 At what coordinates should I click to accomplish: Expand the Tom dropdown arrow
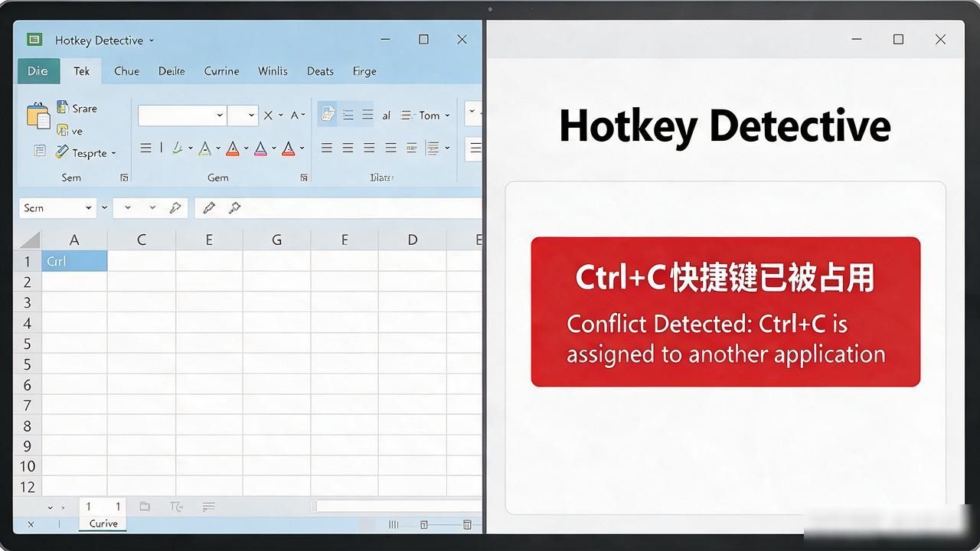click(x=447, y=116)
